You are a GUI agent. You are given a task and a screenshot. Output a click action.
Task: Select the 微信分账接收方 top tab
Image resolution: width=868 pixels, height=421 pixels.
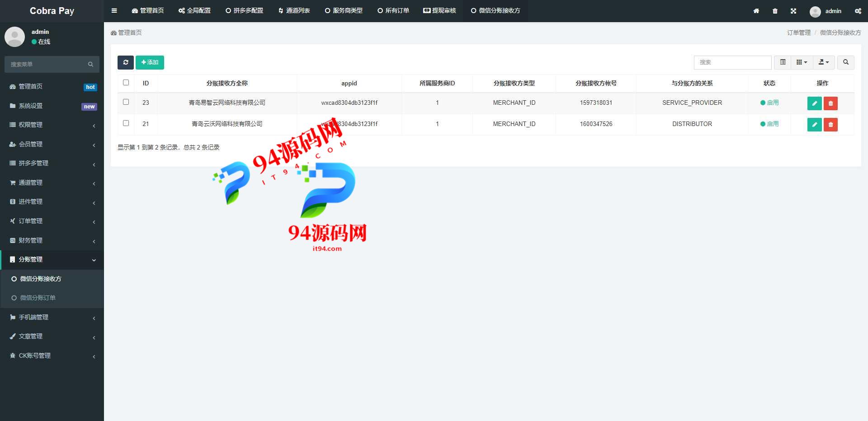pyautogui.click(x=495, y=11)
